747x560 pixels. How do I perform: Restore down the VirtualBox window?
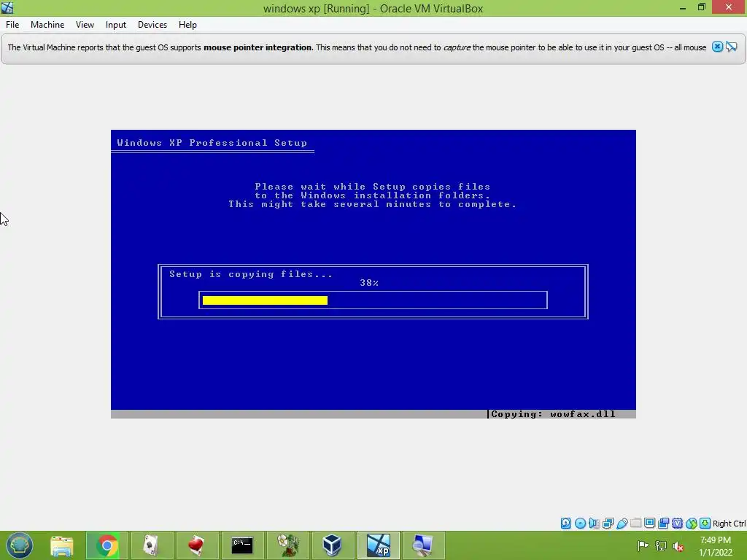(x=701, y=7)
